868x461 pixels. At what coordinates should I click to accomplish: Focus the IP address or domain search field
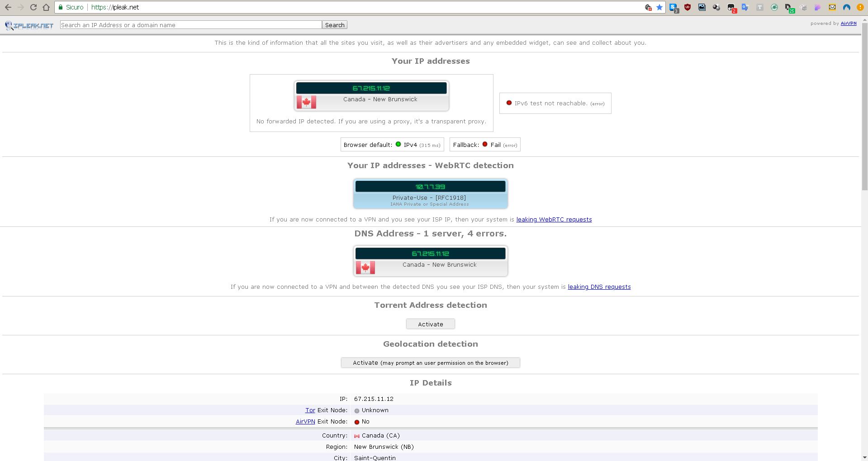coord(191,25)
